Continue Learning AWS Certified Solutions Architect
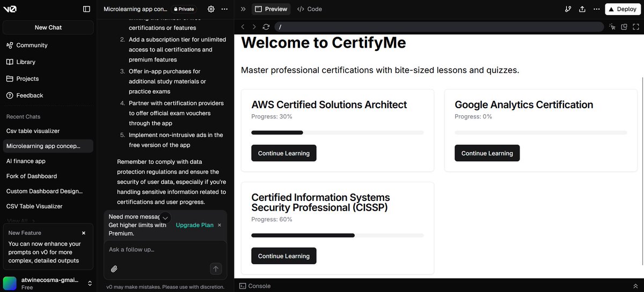The height and width of the screenshot is (292, 644). pyautogui.click(x=284, y=153)
